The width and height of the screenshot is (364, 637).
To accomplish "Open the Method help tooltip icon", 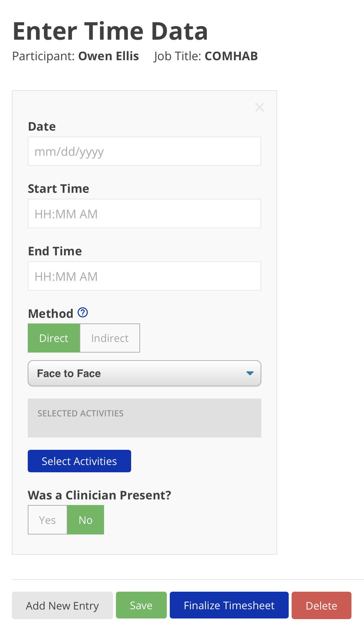I will [x=83, y=313].
